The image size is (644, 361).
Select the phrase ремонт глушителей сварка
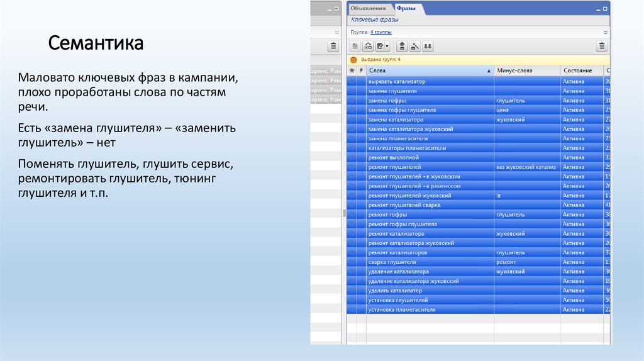point(404,205)
